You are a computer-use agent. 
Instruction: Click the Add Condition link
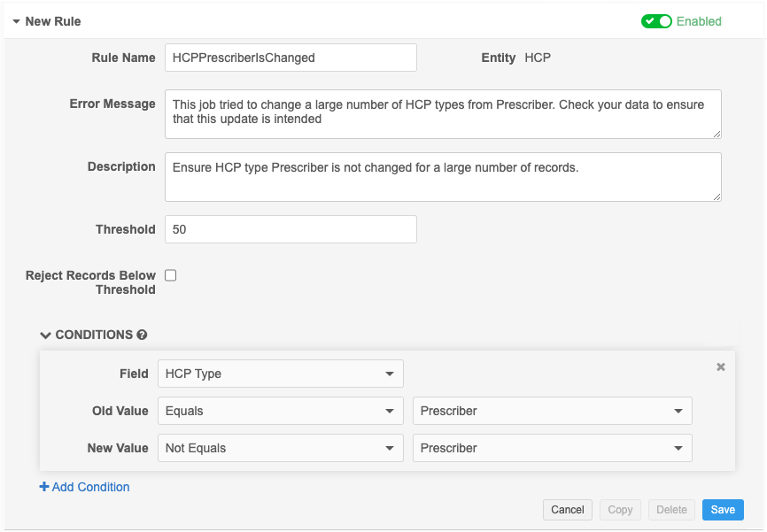90,487
